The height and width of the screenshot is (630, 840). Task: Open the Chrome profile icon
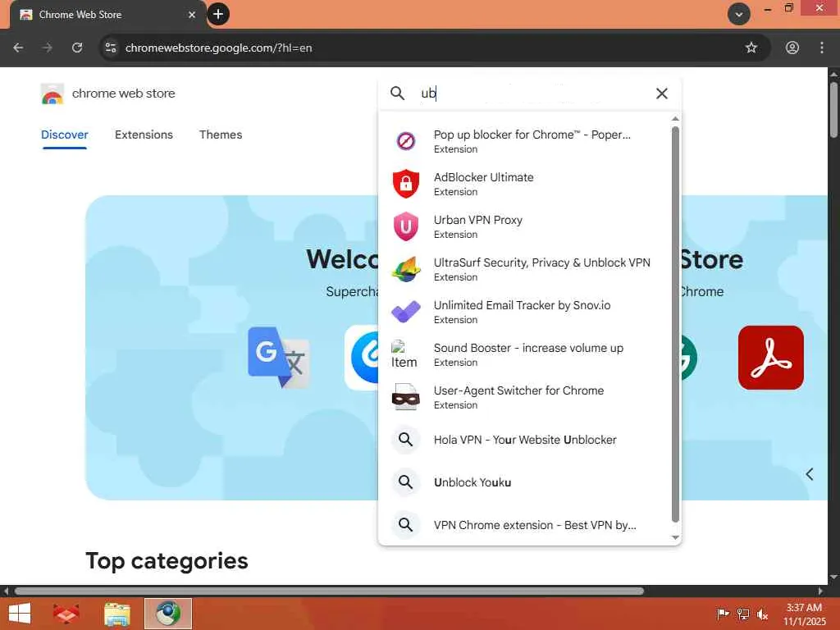point(792,48)
